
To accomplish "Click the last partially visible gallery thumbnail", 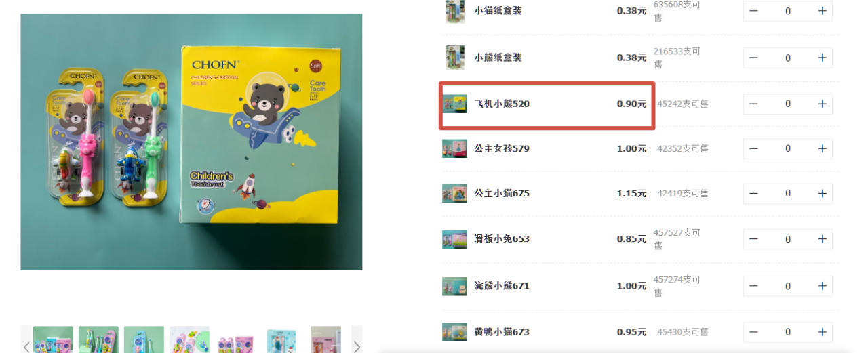I will click(325, 339).
